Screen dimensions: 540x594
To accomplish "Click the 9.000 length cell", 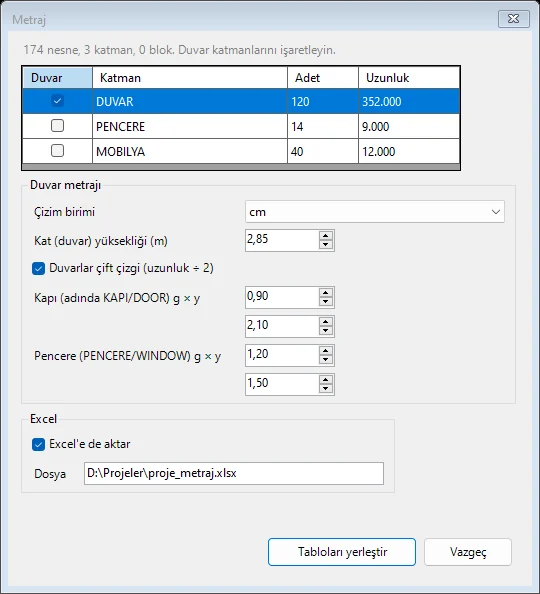I will (409, 127).
